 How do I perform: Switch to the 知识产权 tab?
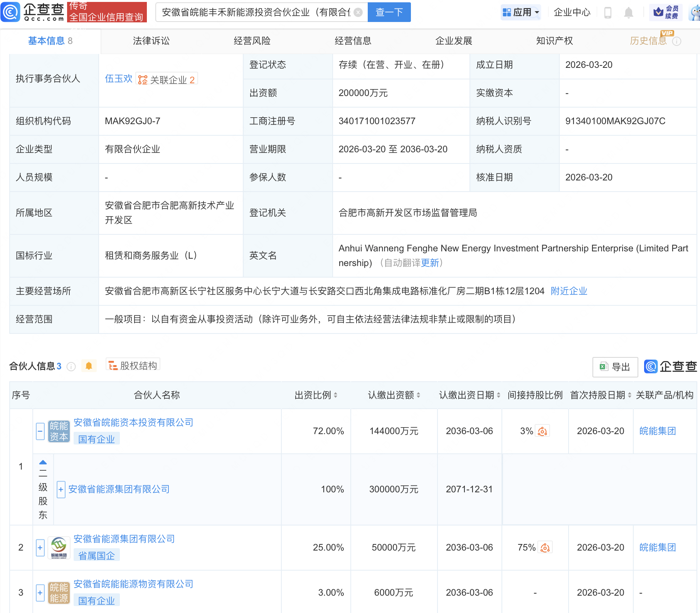click(x=554, y=40)
